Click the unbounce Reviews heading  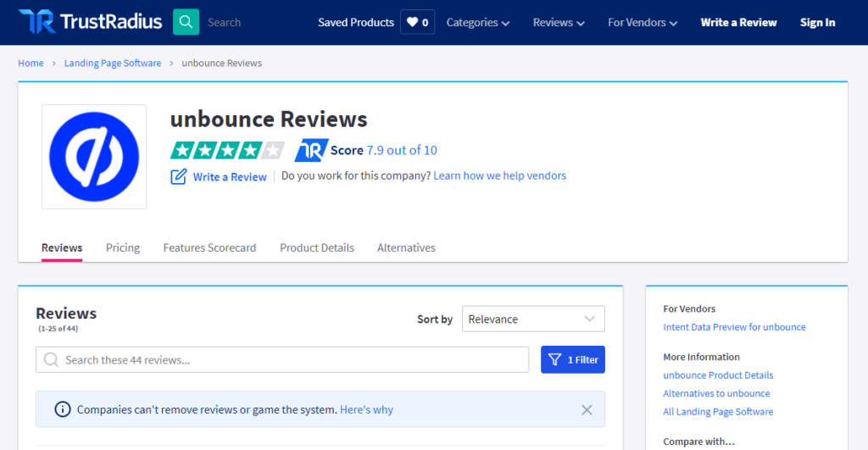pos(269,119)
